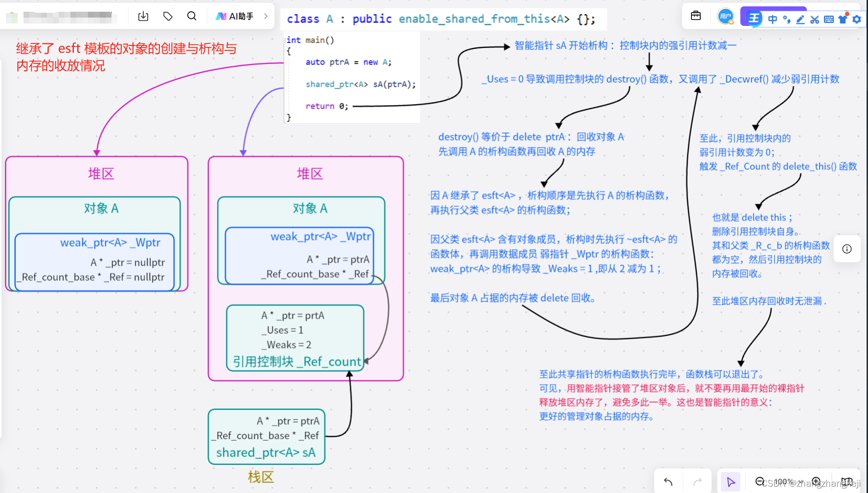Click the '也就是 delete this' note
Image resolution: width=868 pixels, height=493 pixels.
pyautogui.click(x=771, y=245)
